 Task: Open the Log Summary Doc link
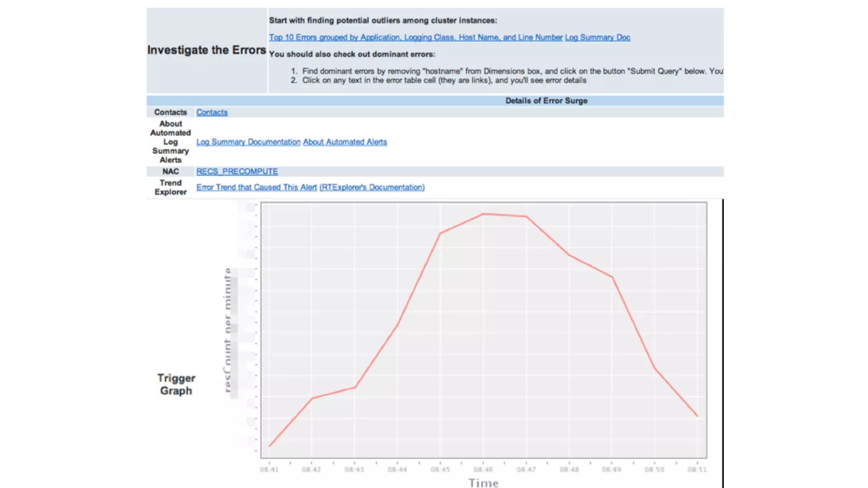point(597,37)
